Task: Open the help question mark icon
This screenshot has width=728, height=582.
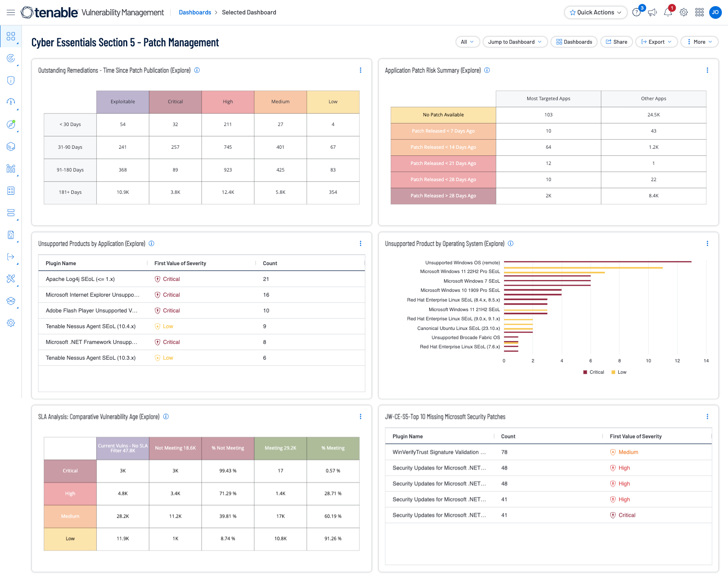Action: pyautogui.click(x=637, y=12)
